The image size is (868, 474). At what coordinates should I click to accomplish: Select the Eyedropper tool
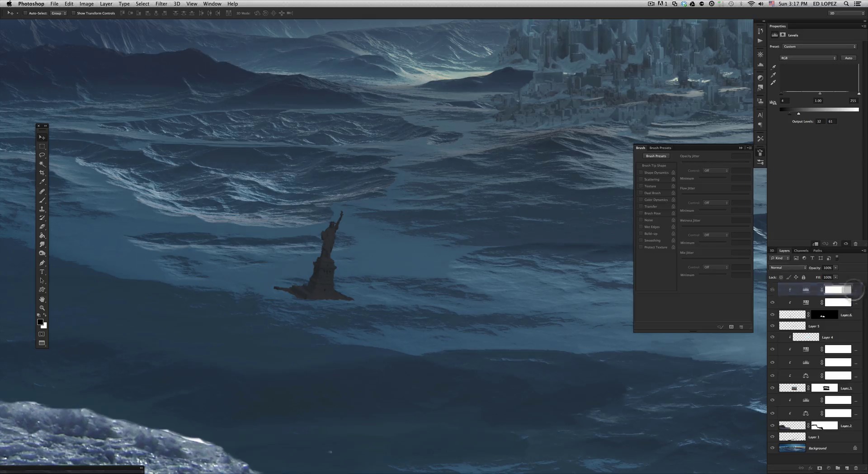42,182
